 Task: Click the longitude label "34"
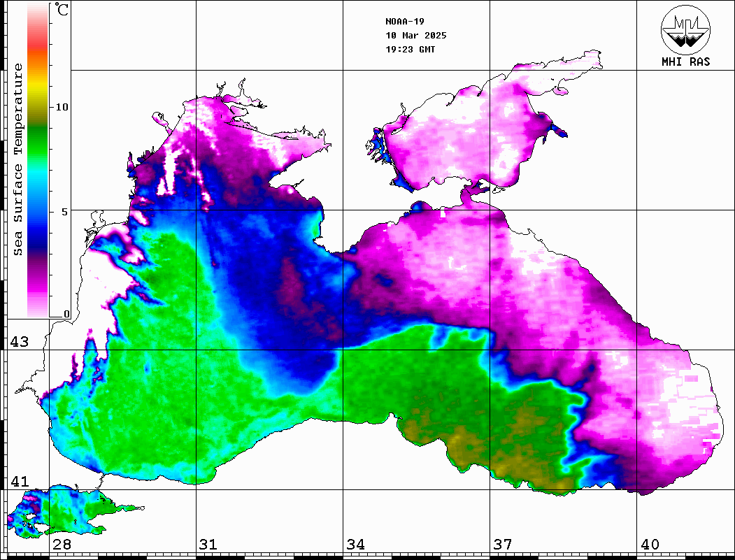[356, 545]
